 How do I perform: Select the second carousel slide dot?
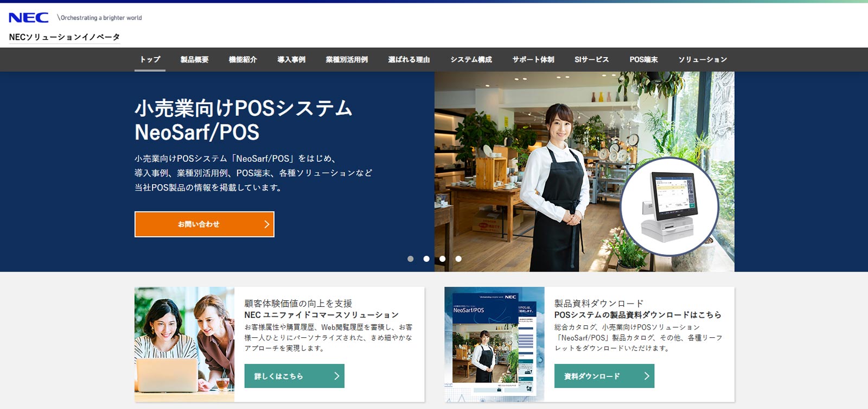426,259
